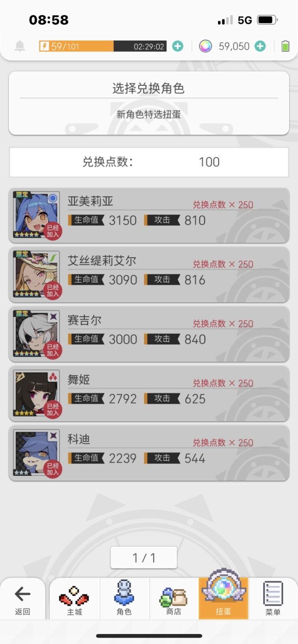This screenshot has width=298, height=644.
Task: Choose the 舞姬 exchange row
Action: tap(149, 394)
